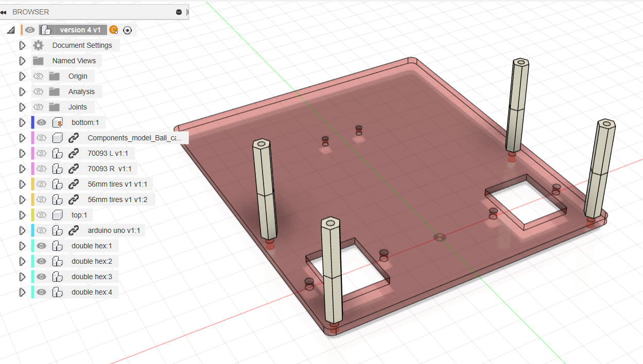The image size is (643, 364).
Task: Hide the bottom:1 component using its eye icon
Action: (x=42, y=122)
